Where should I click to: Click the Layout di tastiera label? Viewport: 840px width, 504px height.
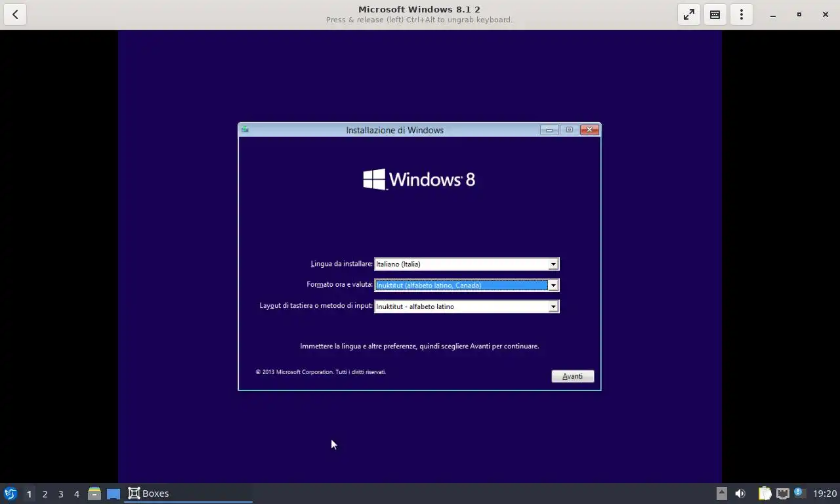click(316, 306)
